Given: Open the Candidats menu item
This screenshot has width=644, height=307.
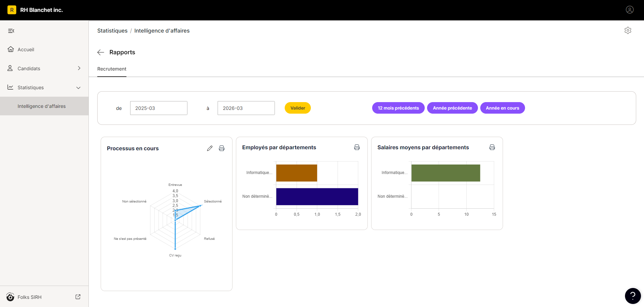Looking at the screenshot, I should click(44, 69).
